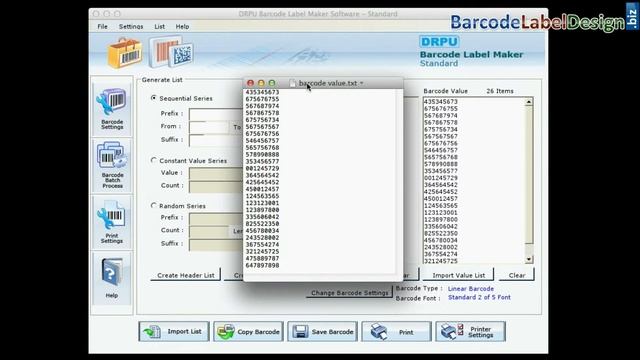Viewport: 640px width, 360px height.
Task: Open Print Settings in the sidebar
Action: pyautogui.click(x=112, y=222)
